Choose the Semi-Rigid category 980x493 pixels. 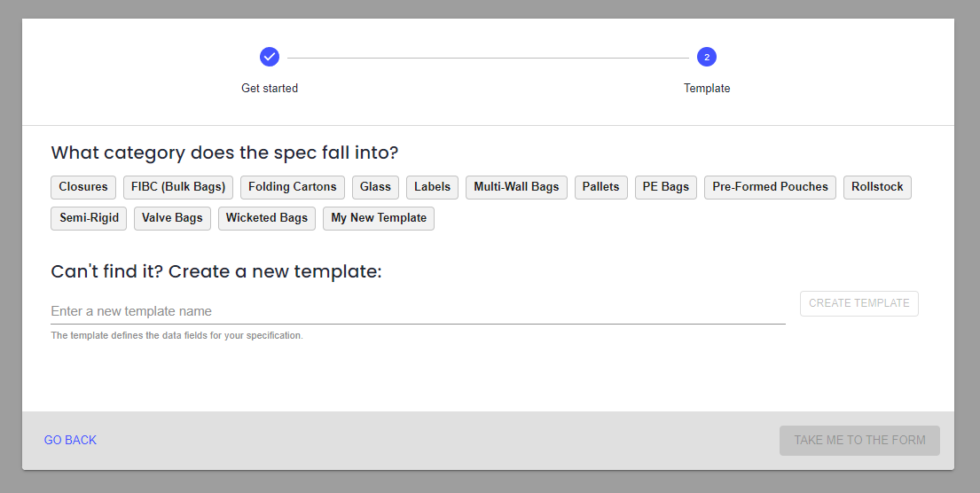[89, 219]
